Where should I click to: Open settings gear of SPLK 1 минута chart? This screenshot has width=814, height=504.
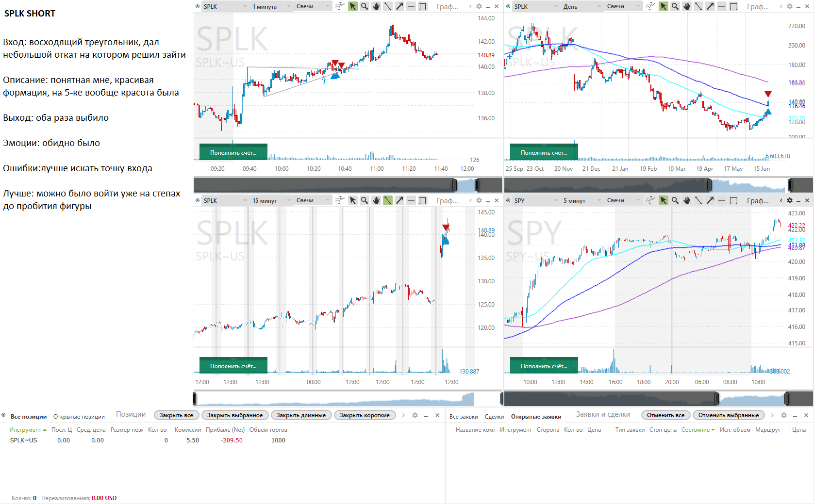(x=479, y=6)
